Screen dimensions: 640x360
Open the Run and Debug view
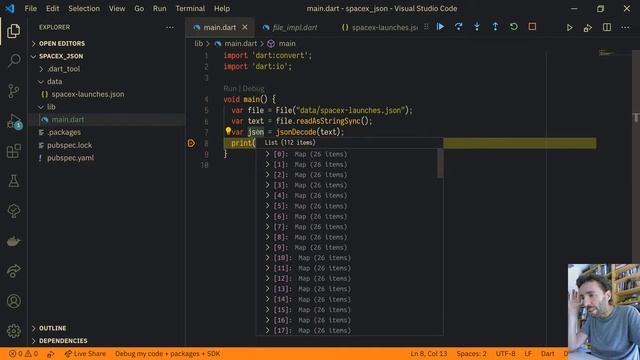13,121
